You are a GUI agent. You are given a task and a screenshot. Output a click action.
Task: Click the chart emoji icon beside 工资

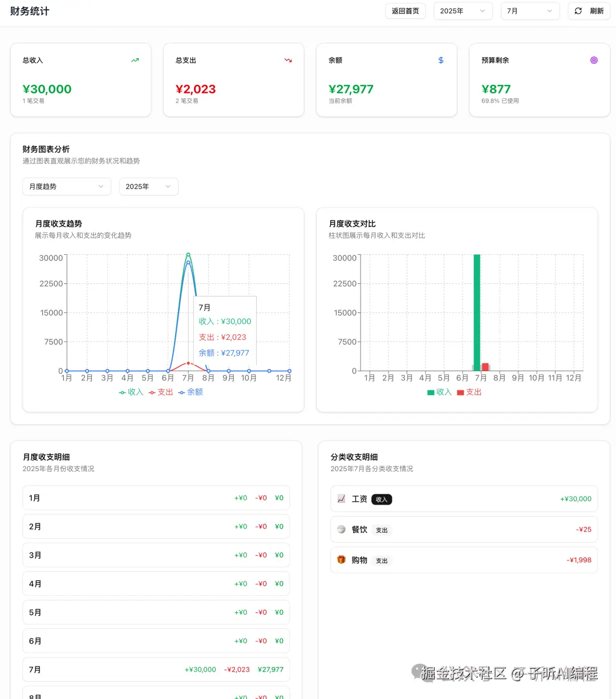pos(341,499)
